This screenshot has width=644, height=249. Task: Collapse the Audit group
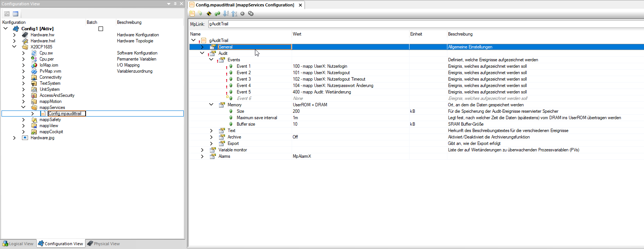[202, 53]
